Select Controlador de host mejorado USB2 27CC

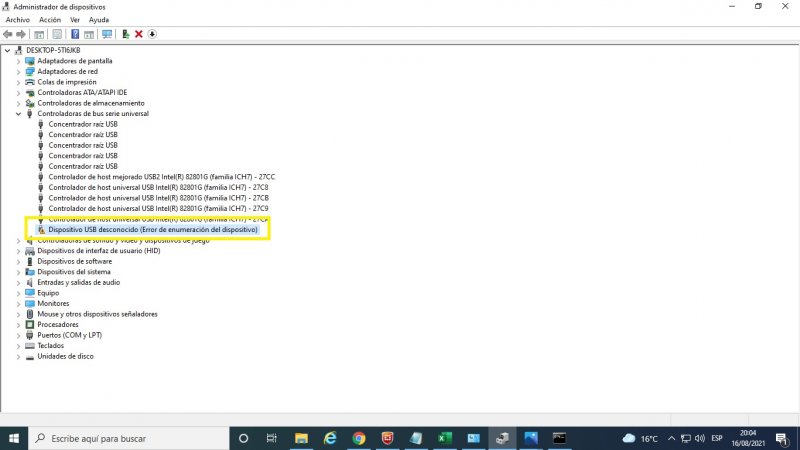click(x=162, y=177)
